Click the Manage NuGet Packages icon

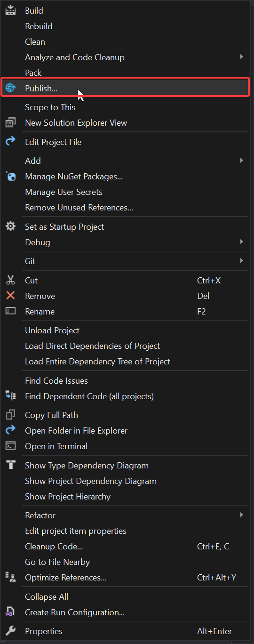tap(10, 177)
